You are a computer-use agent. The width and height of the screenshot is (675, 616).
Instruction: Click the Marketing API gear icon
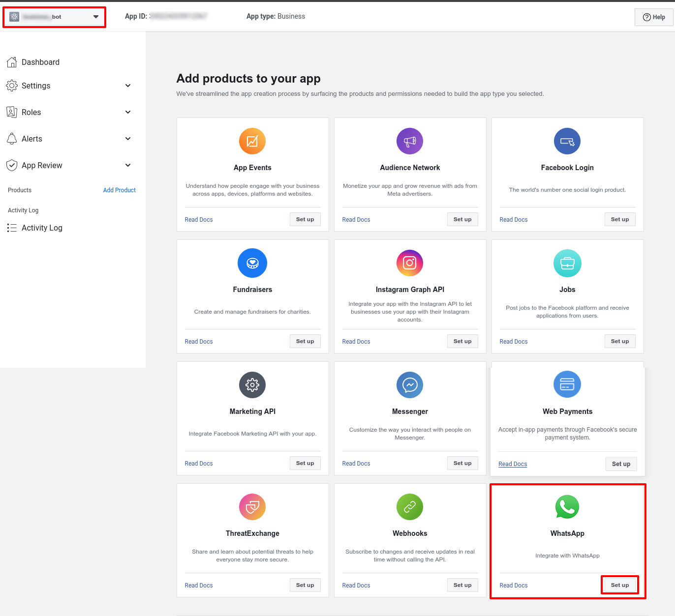(252, 385)
